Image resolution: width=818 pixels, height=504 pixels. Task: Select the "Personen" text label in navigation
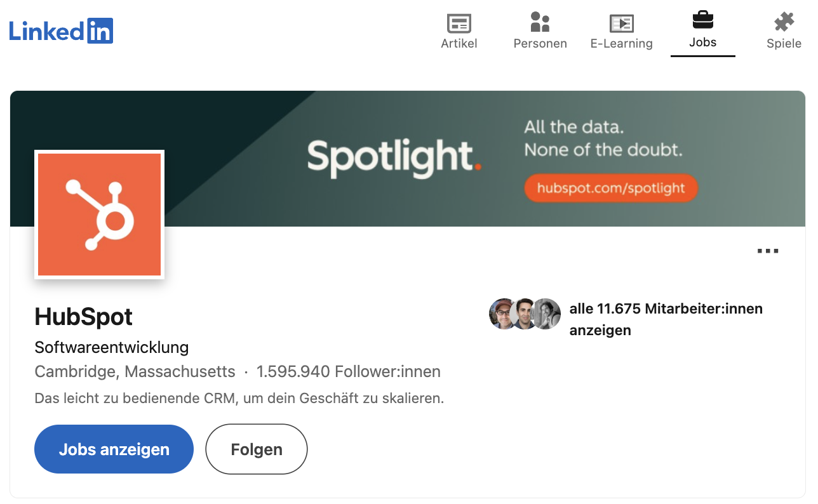pyautogui.click(x=540, y=44)
